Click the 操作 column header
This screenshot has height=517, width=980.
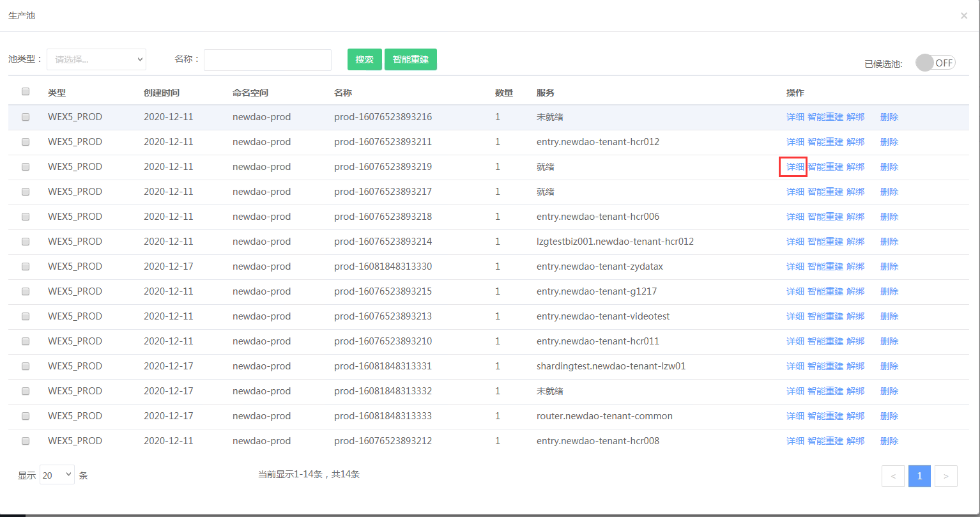coord(795,93)
